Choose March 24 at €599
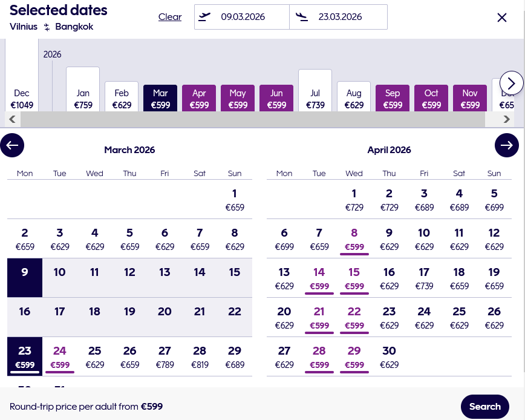Image resolution: width=525 pixels, height=420 pixels. click(x=60, y=357)
